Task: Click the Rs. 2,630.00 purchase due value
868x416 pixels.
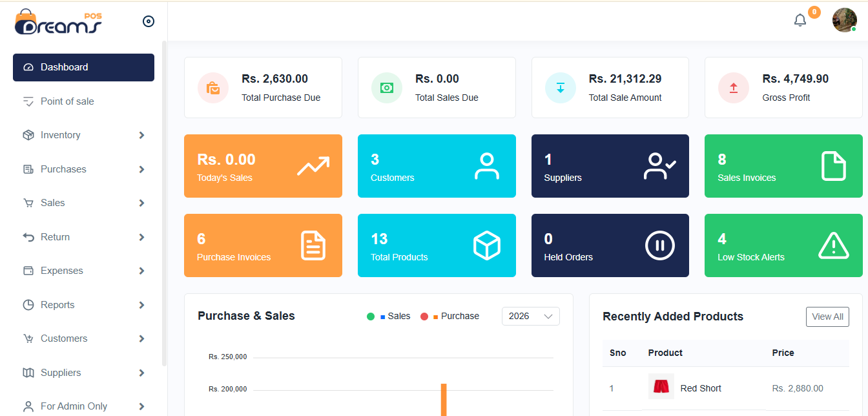Action: pyautogui.click(x=275, y=79)
